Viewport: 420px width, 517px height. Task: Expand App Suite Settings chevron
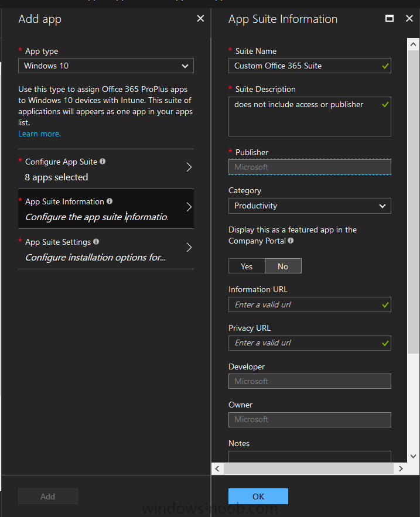[x=189, y=247]
